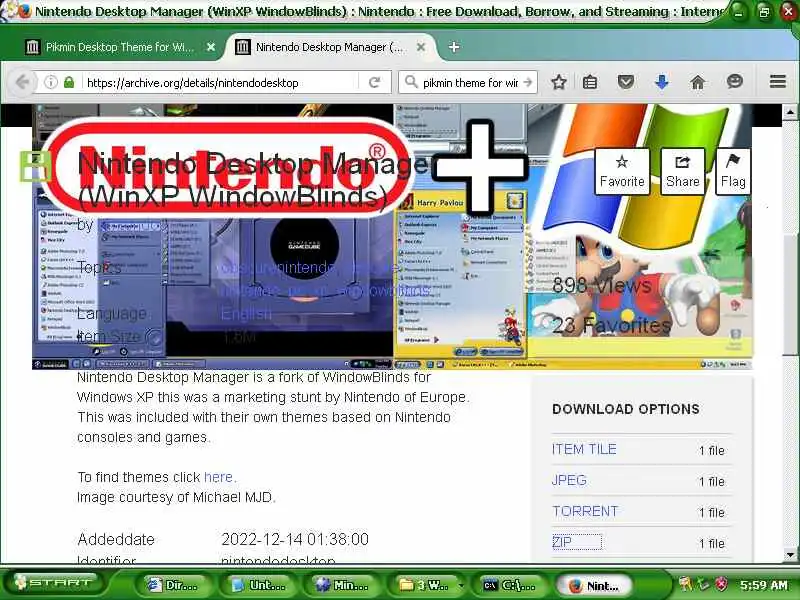This screenshot has height=600, width=800.
Task: Click the '2022-12-14 01:38:00' added date value
Action: pos(295,539)
